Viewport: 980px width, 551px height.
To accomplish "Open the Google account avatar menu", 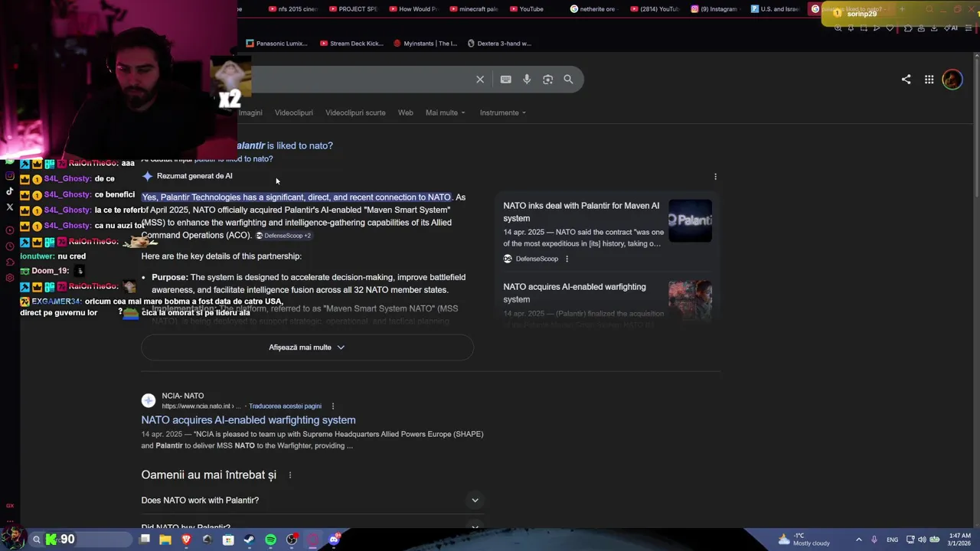I will point(952,79).
